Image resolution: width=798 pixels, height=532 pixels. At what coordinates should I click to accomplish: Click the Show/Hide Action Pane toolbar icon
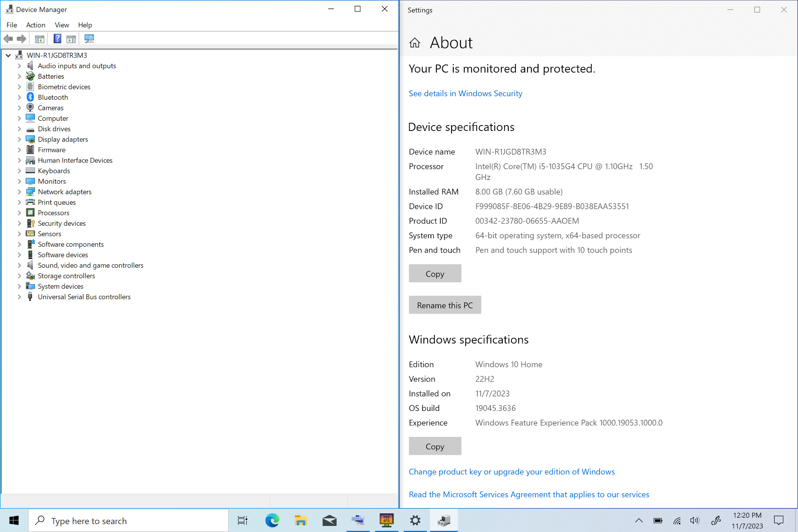(71, 39)
